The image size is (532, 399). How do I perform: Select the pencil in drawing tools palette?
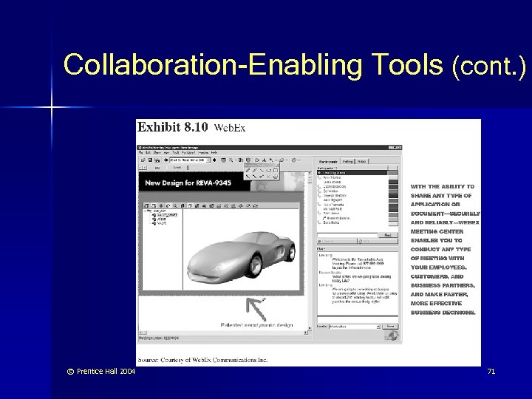click(248, 171)
